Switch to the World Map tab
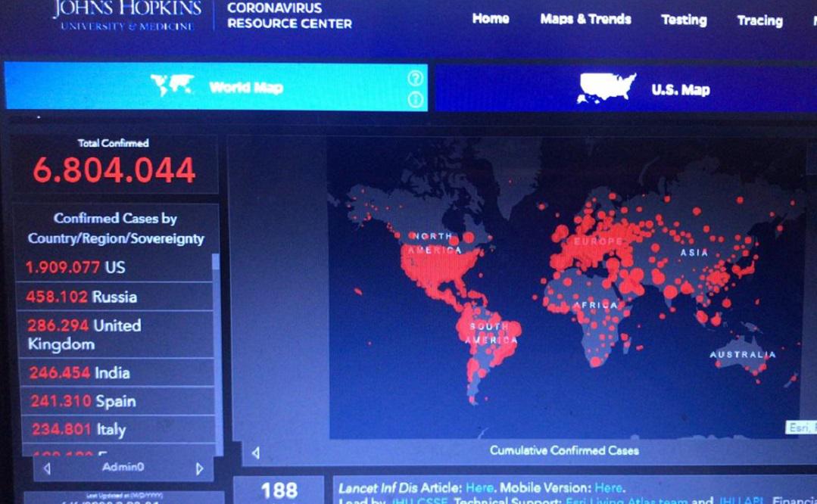The image size is (817, 504). [x=216, y=86]
